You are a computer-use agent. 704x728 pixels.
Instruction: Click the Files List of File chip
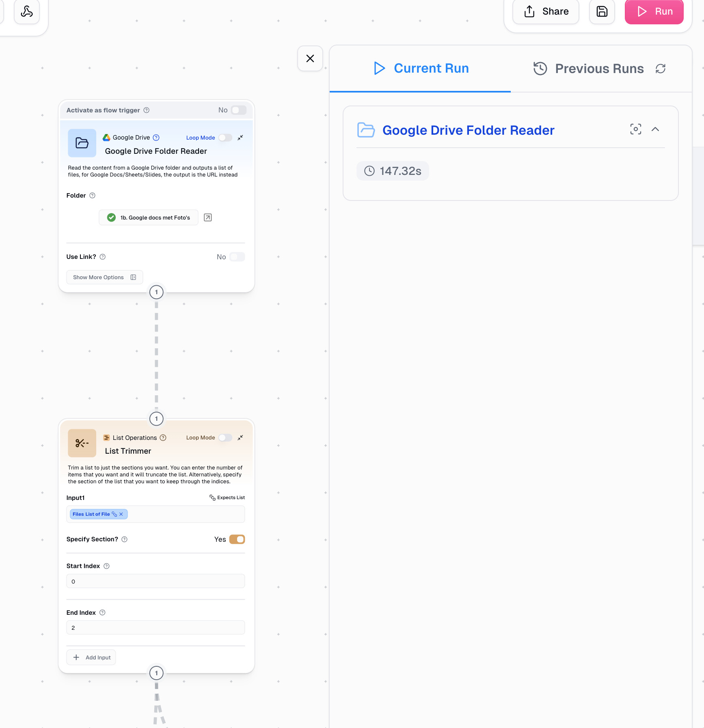[x=99, y=514]
